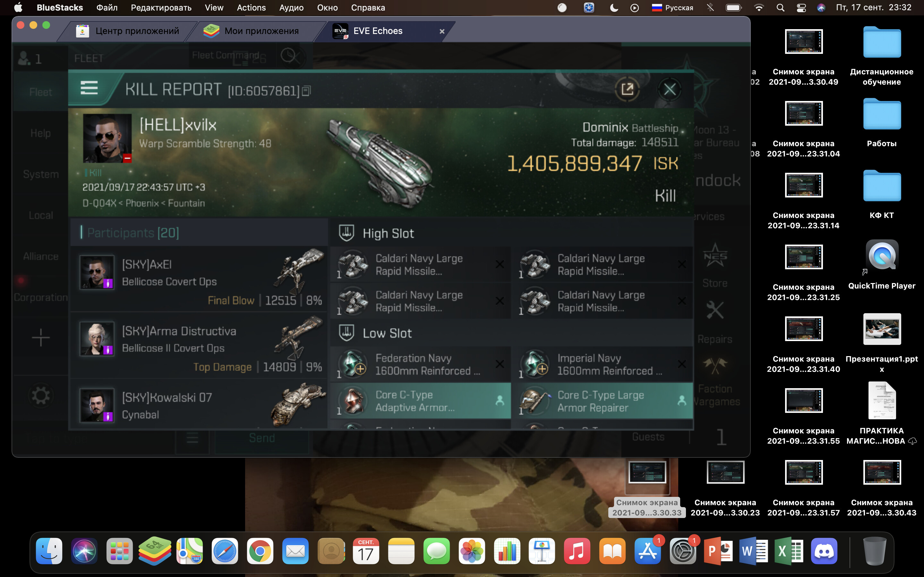Viewport: 924px width, 577px height.
Task: Select the Federation Navy 1600mm Reinforced module
Action: (420, 364)
